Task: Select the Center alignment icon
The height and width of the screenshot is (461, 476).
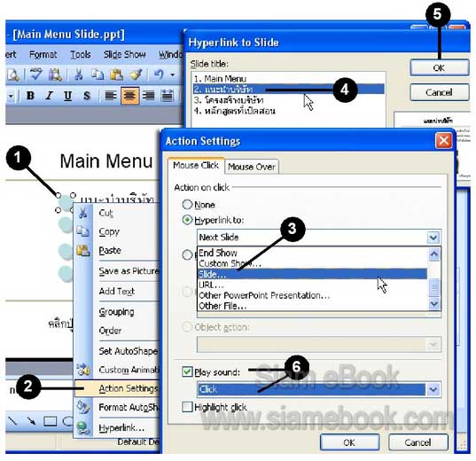Action: [x=129, y=96]
